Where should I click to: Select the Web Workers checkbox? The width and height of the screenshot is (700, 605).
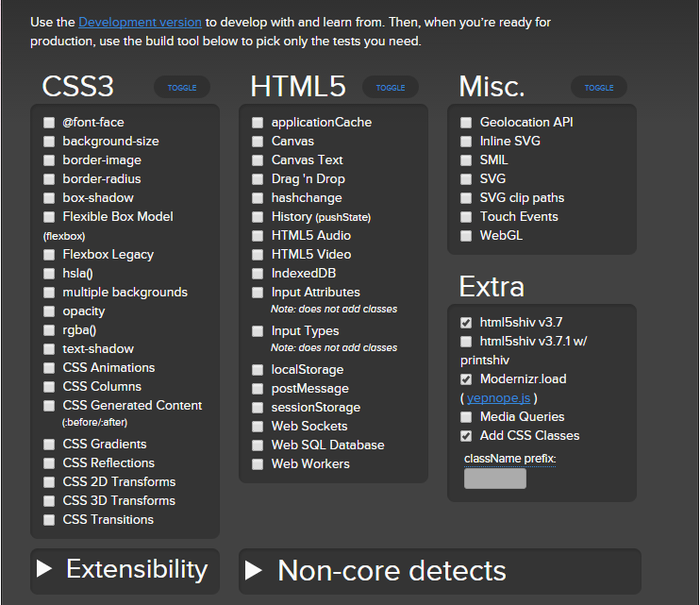(x=258, y=464)
